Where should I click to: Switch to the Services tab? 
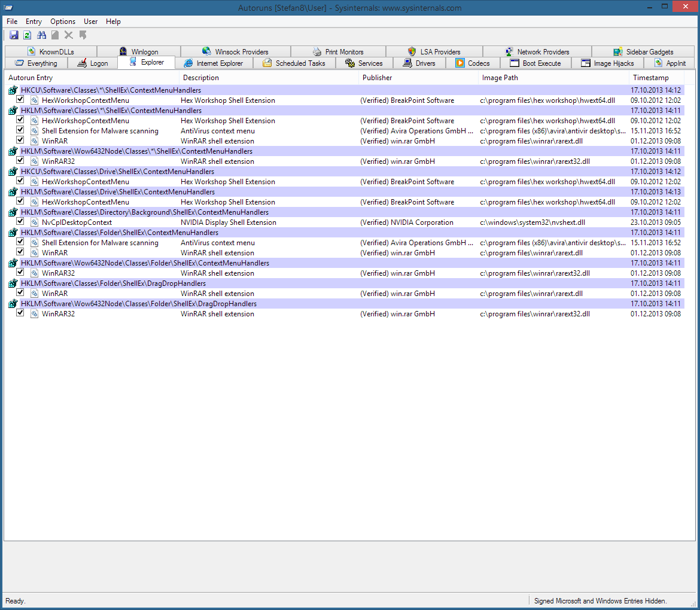click(x=364, y=63)
